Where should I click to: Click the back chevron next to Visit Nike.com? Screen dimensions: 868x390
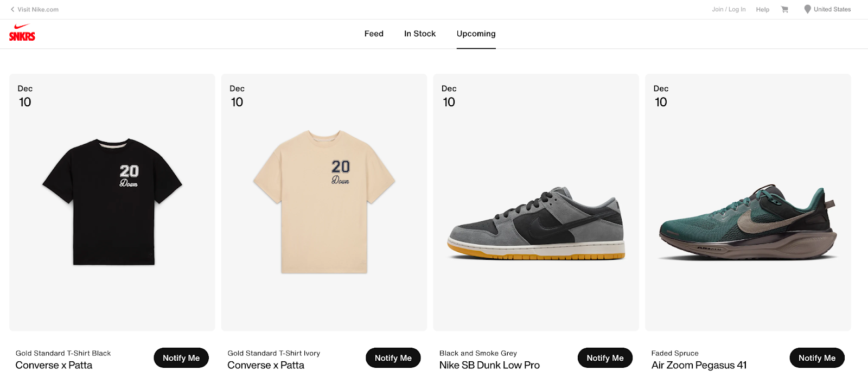click(13, 9)
